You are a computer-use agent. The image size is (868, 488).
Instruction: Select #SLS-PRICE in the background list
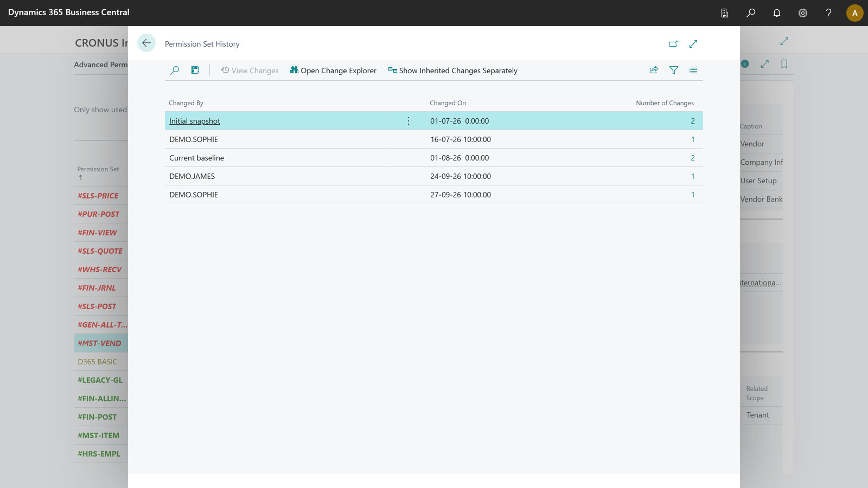98,196
